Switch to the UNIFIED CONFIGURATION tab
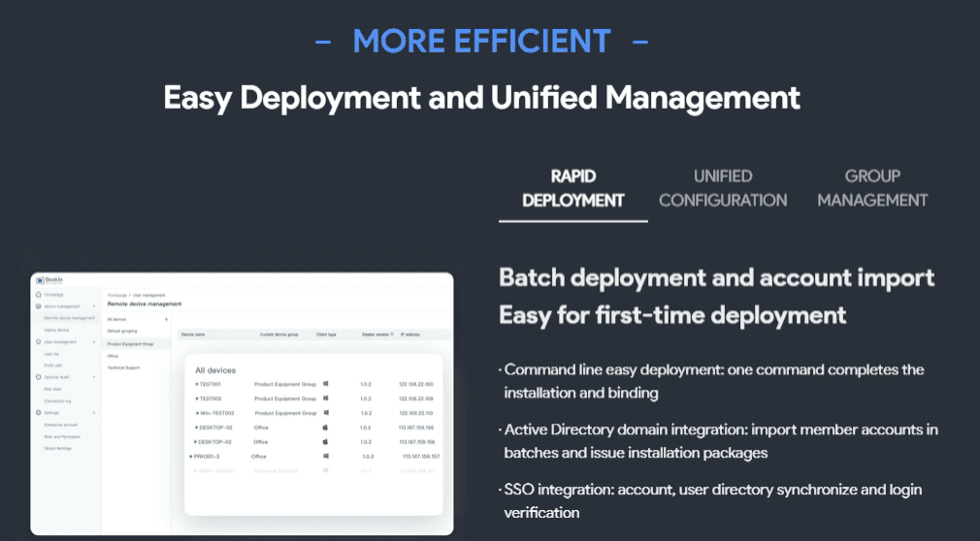The width and height of the screenshot is (980, 541). point(723,189)
